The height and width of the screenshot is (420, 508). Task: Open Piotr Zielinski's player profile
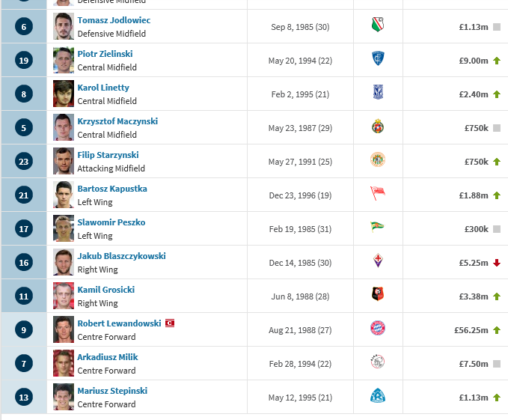pos(105,54)
